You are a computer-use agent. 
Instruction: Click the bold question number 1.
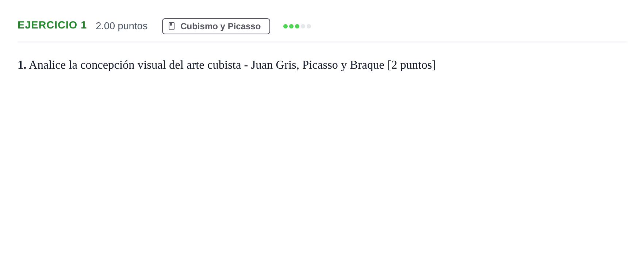(x=22, y=65)
